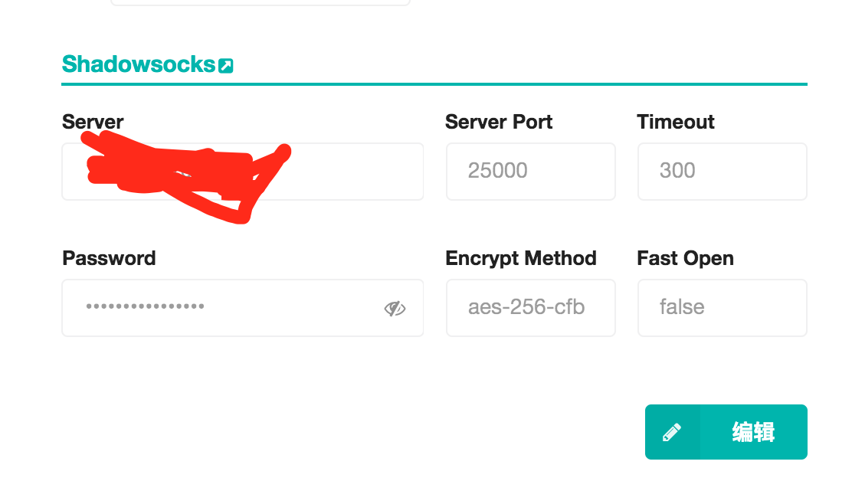The width and height of the screenshot is (852, 504).
Task: Click the crossed-out eye icon in Password field
Action: point(395,307)
